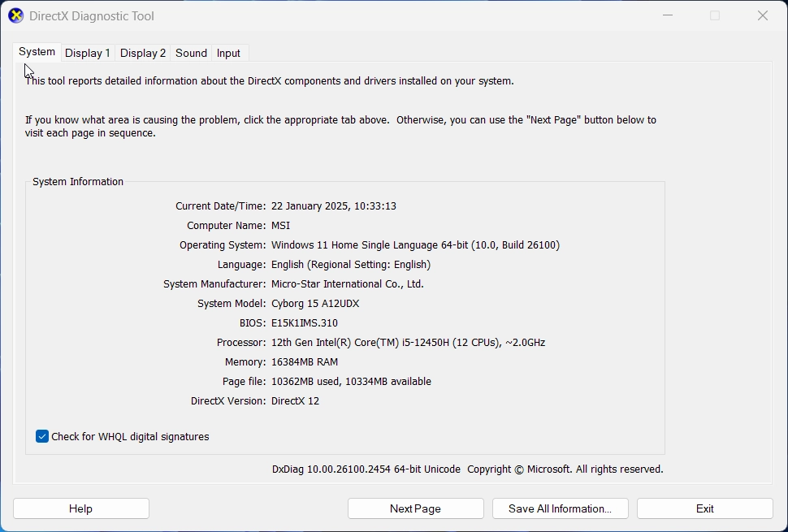The height and width of the screenshot is (532, 788).
Task: Click the DirectX Diagnostic Tool title icon
Action: [x=15, y=16]
